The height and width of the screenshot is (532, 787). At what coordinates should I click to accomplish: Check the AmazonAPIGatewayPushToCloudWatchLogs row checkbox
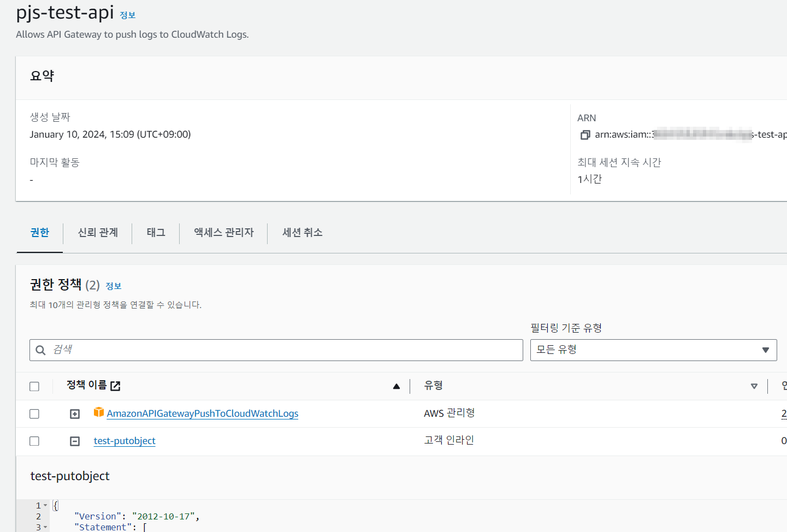pyautogui.click(x=34, y=413)
